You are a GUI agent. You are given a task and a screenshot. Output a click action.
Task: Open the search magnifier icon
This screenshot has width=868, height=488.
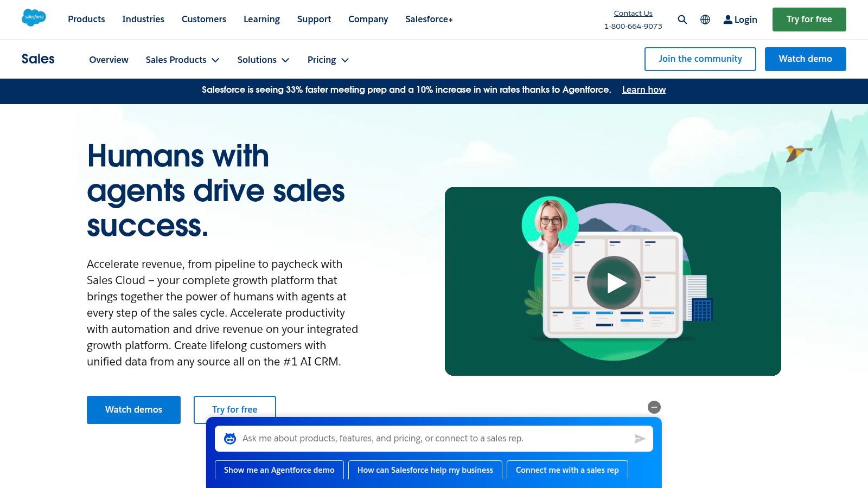[682, 20]
